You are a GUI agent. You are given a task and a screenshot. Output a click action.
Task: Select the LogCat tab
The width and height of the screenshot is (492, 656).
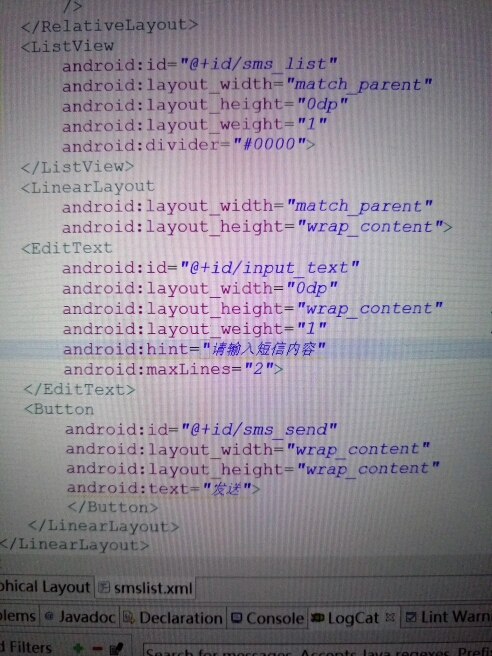353,618
